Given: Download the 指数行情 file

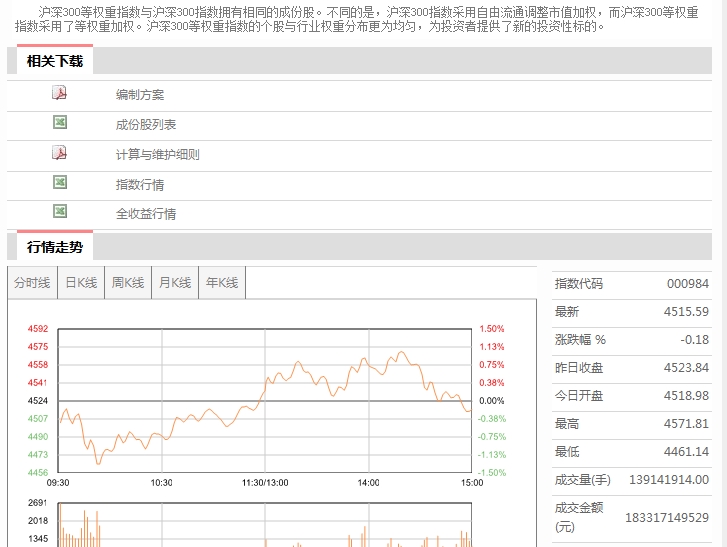Looking at the screenshot, I should (x=140, y=184).
